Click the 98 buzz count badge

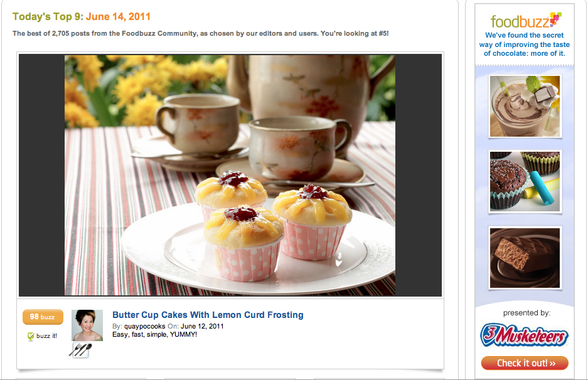point(43,317)
